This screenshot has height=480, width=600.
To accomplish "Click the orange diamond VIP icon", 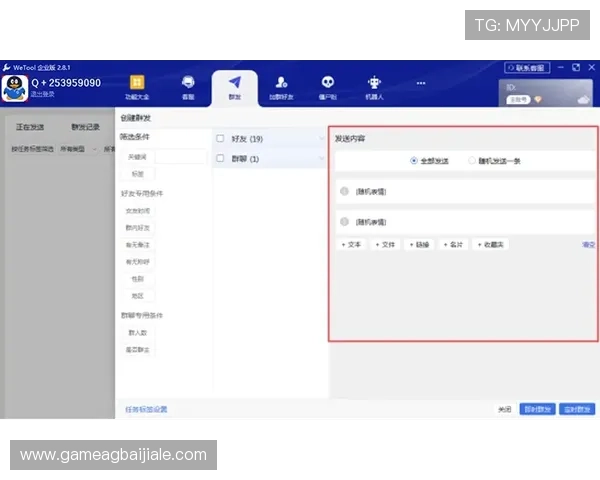I will click(538, 100).
